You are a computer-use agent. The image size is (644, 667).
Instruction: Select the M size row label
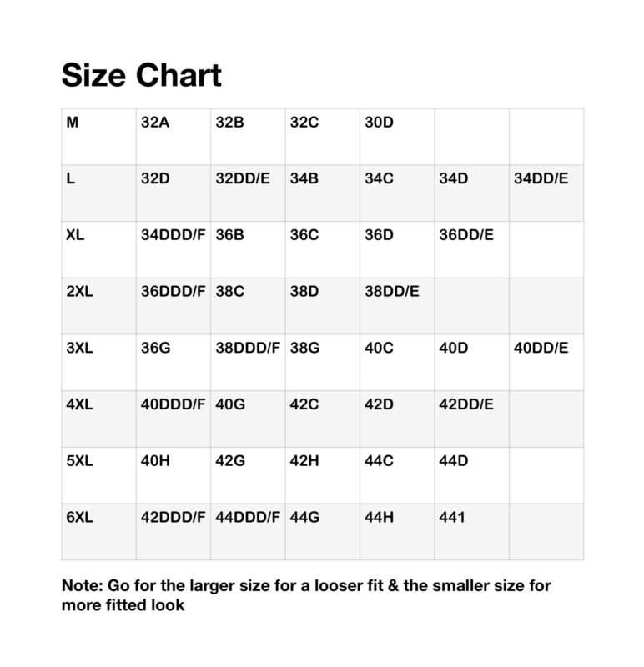(73, 123)
